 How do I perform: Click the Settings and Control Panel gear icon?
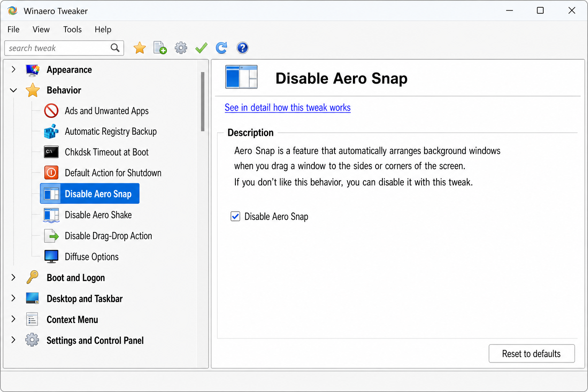coord(32,340)
